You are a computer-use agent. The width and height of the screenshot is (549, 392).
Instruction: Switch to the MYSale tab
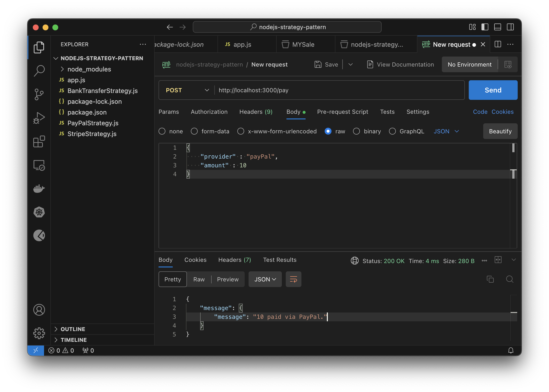306,44
